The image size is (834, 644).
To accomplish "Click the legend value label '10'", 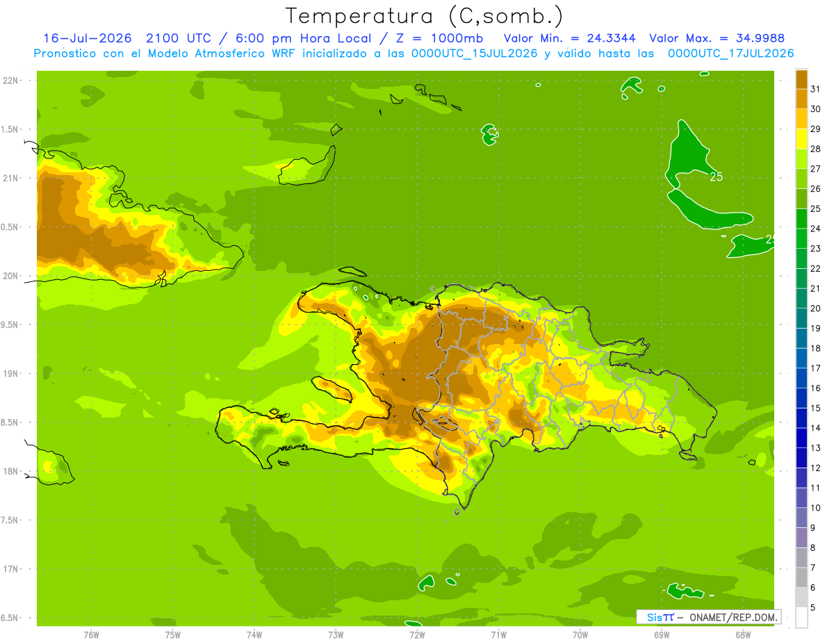I will [816, 508].
